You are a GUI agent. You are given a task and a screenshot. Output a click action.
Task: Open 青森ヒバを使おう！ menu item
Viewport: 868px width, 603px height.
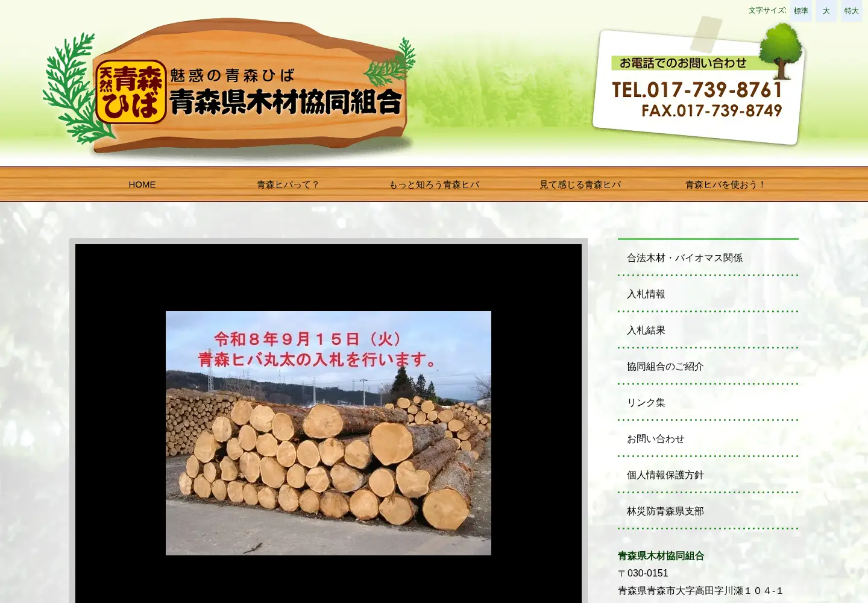click(726, 185)
